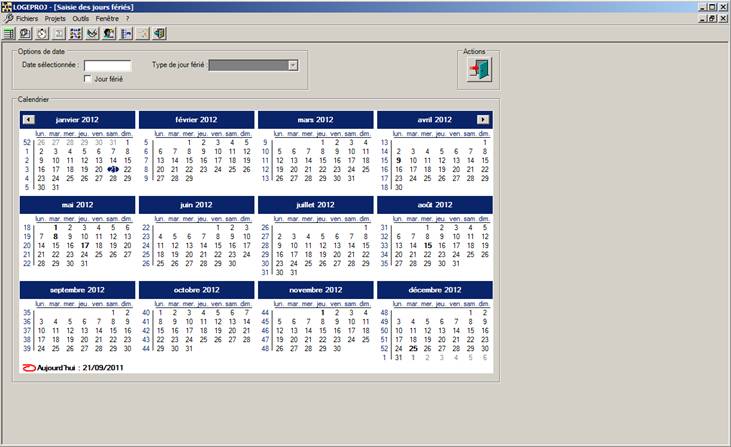Expand the "Type de jour férié" dropdown
The image size is (731, 447).
[x=293, y=65]
